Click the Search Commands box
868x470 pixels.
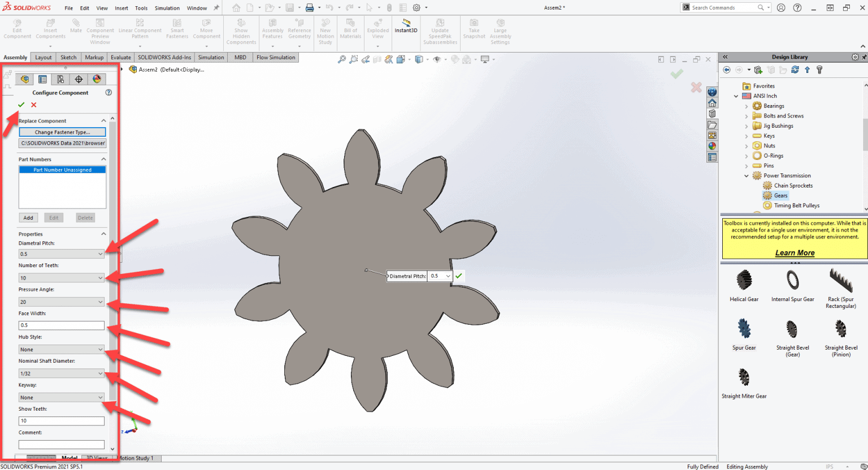click(723, 8)
